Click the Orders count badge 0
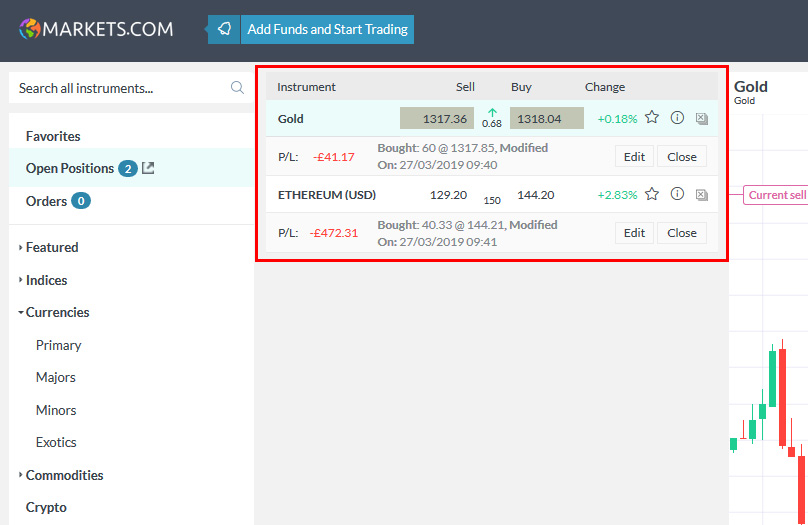The image size is (808, 525). point(81,201)
